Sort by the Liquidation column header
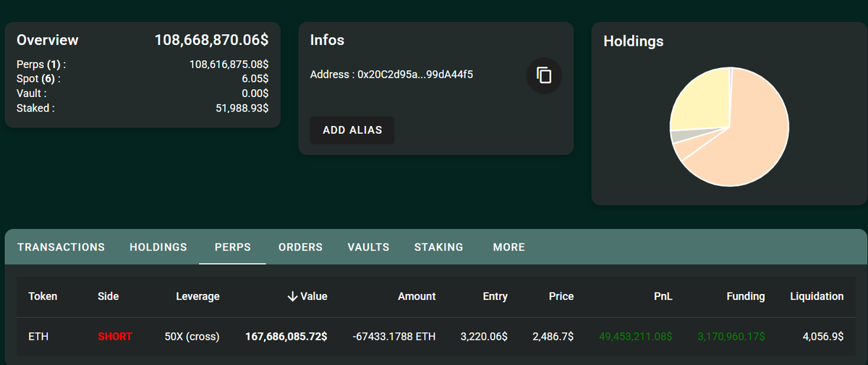 [x=817, y=296]
